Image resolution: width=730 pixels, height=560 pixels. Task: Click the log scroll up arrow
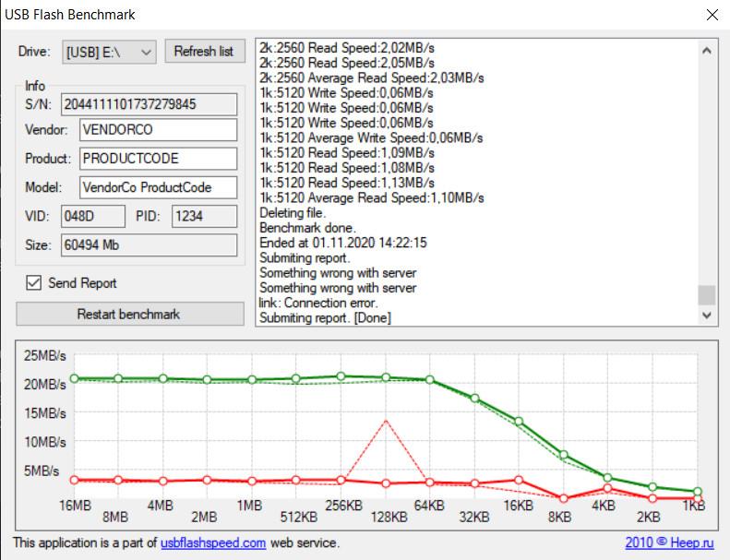coord(707,50)
